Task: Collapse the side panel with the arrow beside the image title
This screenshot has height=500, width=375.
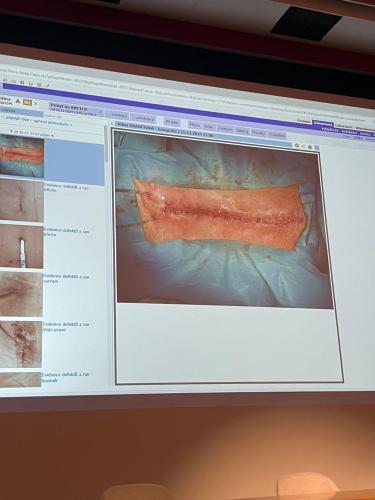Action: [x=112, y=124]
